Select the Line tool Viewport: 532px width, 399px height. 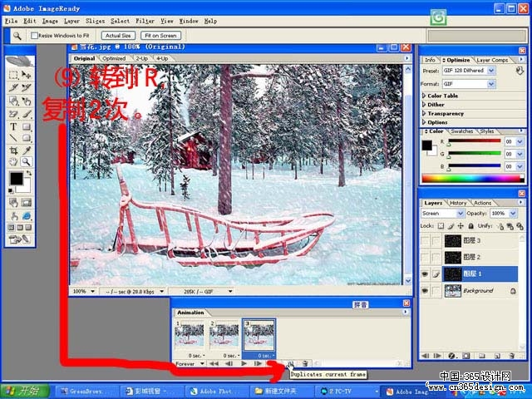pyautogui.click(x=13, y=138)
